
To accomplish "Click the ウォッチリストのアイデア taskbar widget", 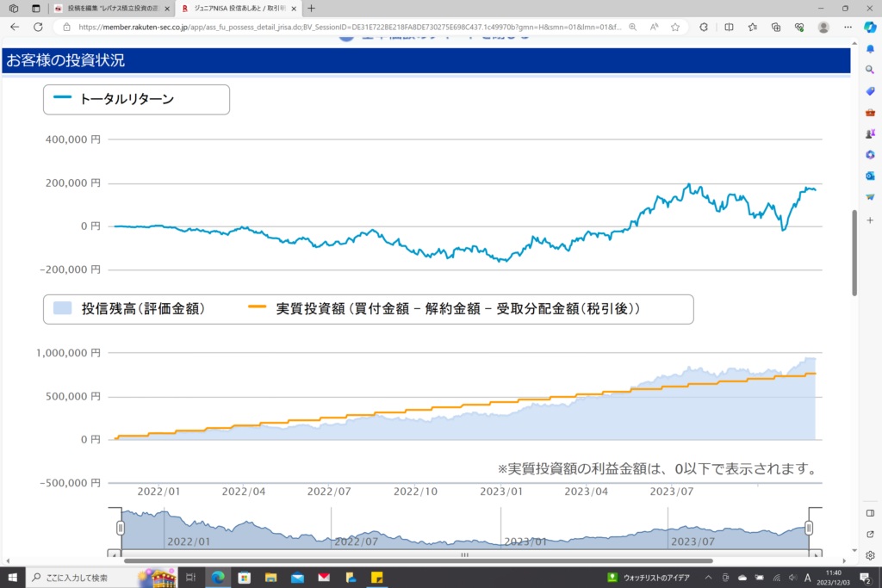I will pos(649,577).
